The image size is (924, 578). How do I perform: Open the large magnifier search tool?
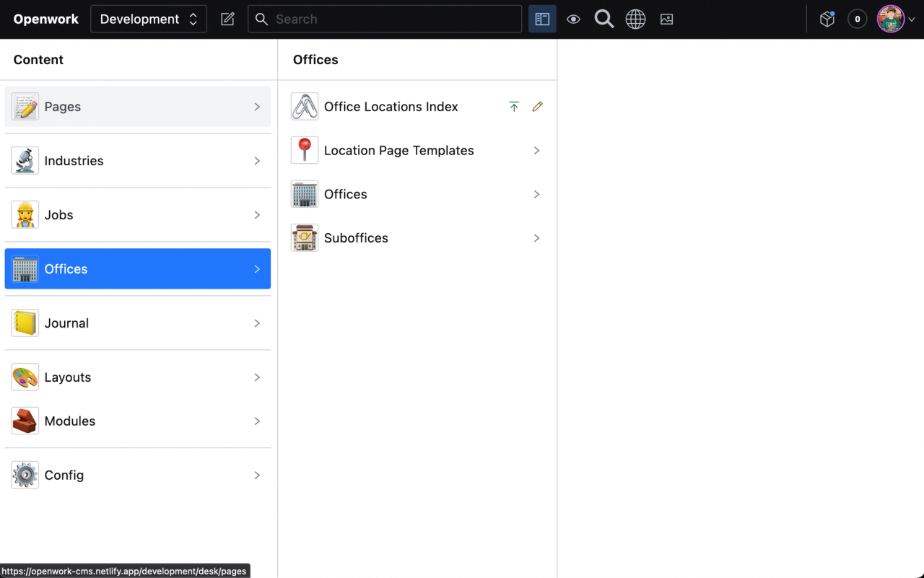(x=604, y=19)
